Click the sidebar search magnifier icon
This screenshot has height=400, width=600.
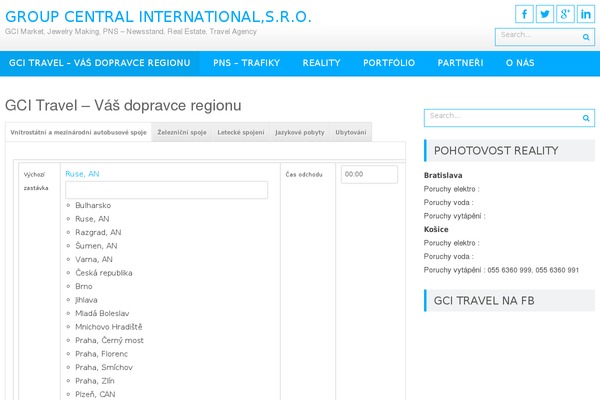(586, 118)
